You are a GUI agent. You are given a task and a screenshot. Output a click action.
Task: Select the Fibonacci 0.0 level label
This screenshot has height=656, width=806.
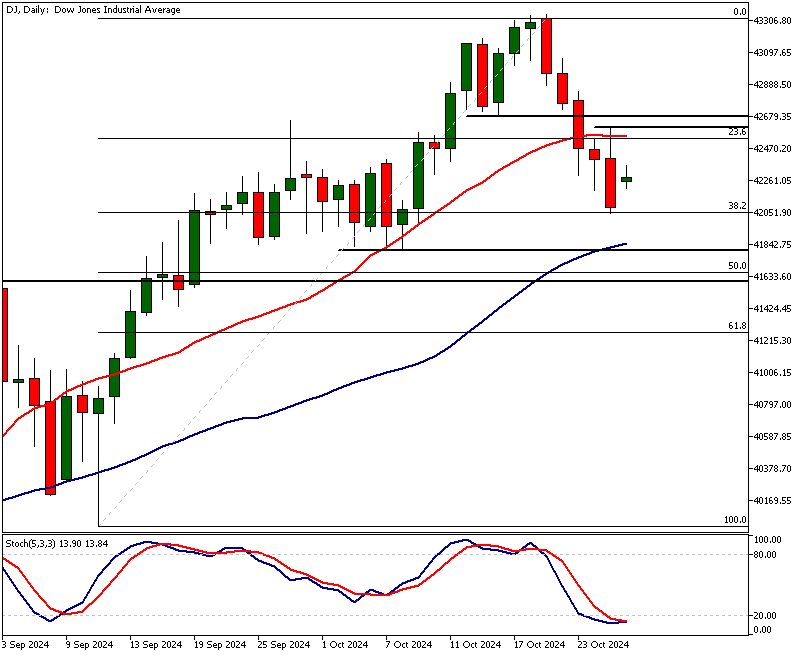click(x=740, y=12)
